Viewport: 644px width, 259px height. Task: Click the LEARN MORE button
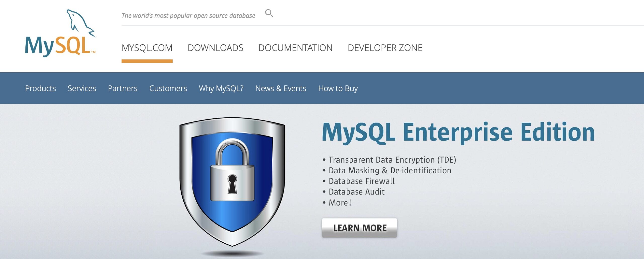(x=359, y=228)
